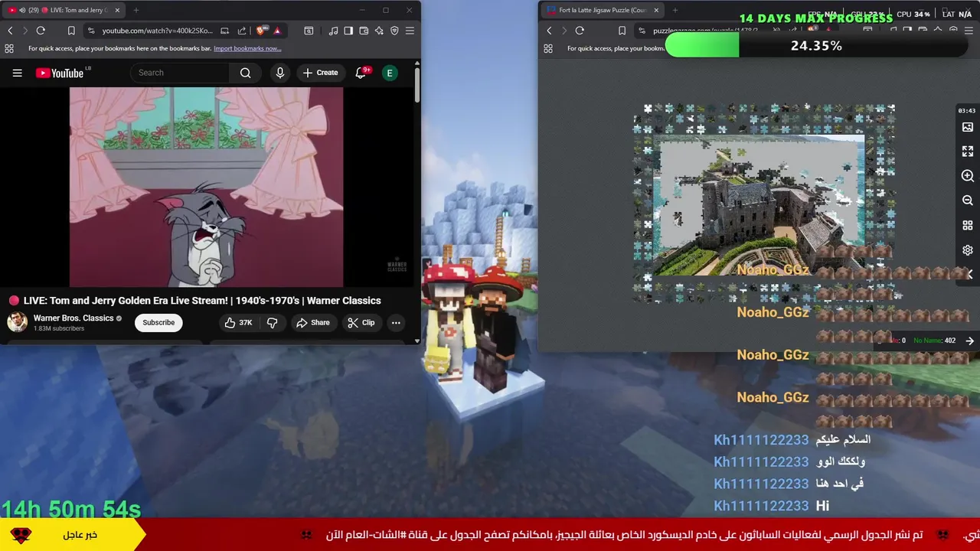Show puzzle preview image icon
Screen dimensions: 980x551
click(968, 127)
